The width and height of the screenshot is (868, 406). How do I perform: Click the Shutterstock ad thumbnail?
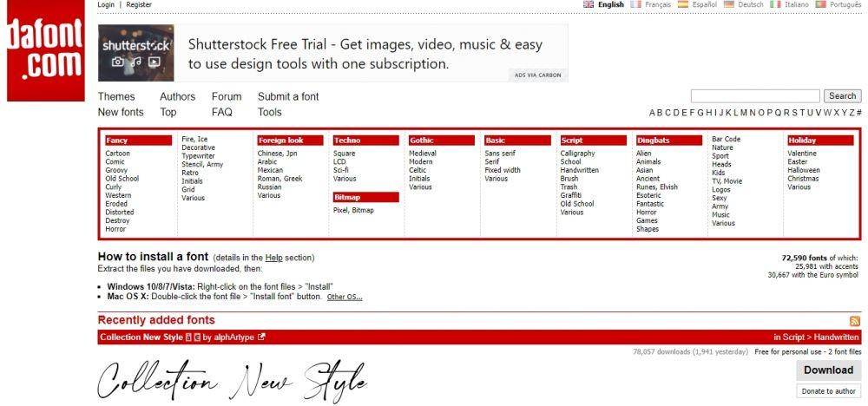(x=136, y=53)
